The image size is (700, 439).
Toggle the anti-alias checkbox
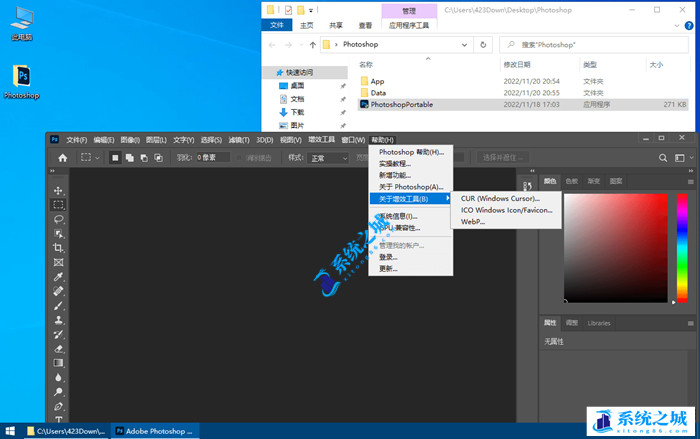pyautogui.click(x=239, y=158)
